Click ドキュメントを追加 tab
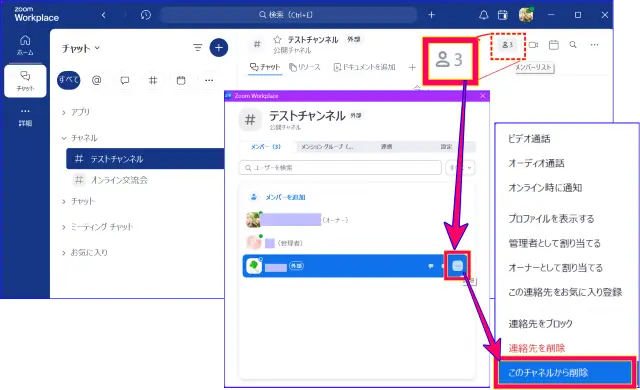The height and width of the screenshot is (390, 640). coord(364,67)
